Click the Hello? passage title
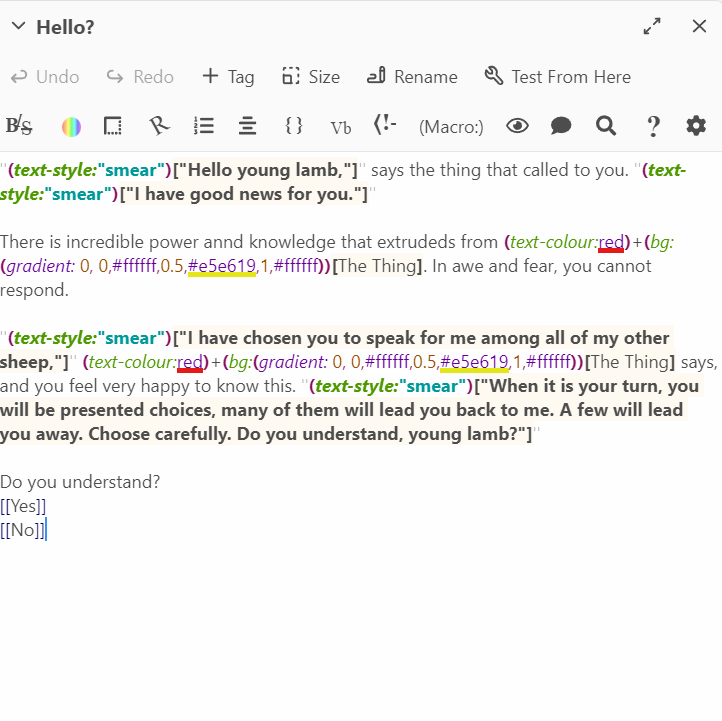The image size is (722, 721). pyautogui.click(x=65, y=27)
